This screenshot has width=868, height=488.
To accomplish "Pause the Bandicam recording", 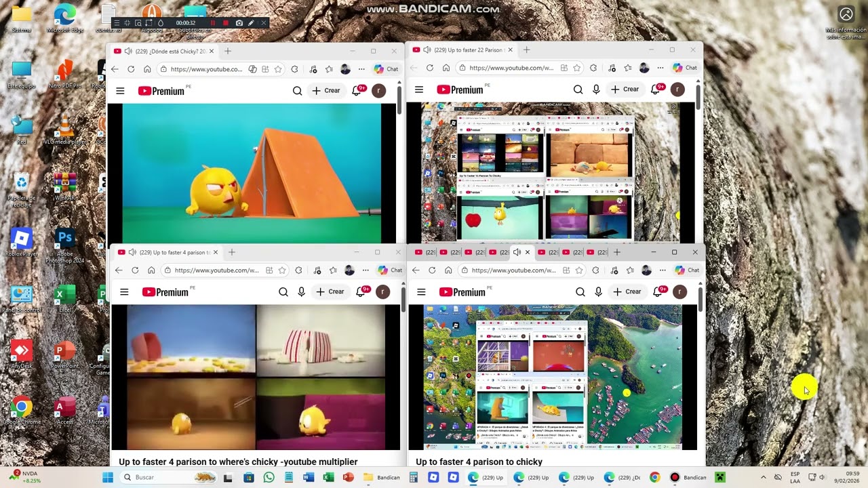I will (212, 23).
